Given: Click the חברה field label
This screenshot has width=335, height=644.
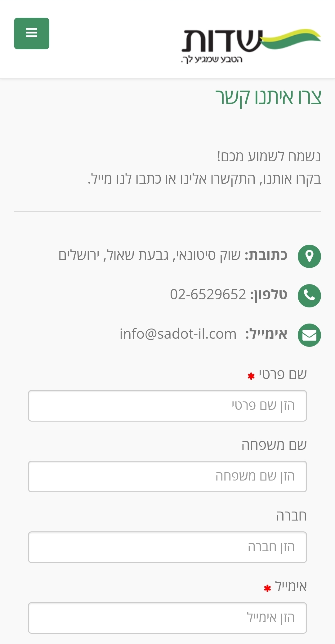Looking at the screenshot, I should (x=291, y=516).
